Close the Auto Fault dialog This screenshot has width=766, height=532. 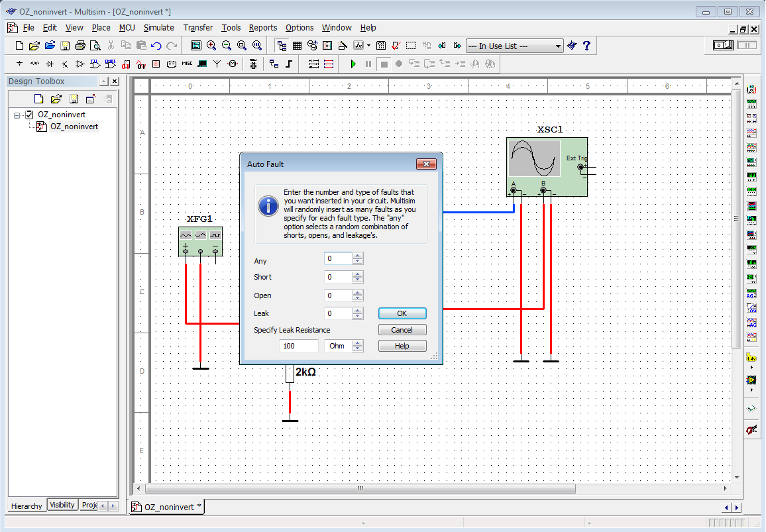pos(426,164)
